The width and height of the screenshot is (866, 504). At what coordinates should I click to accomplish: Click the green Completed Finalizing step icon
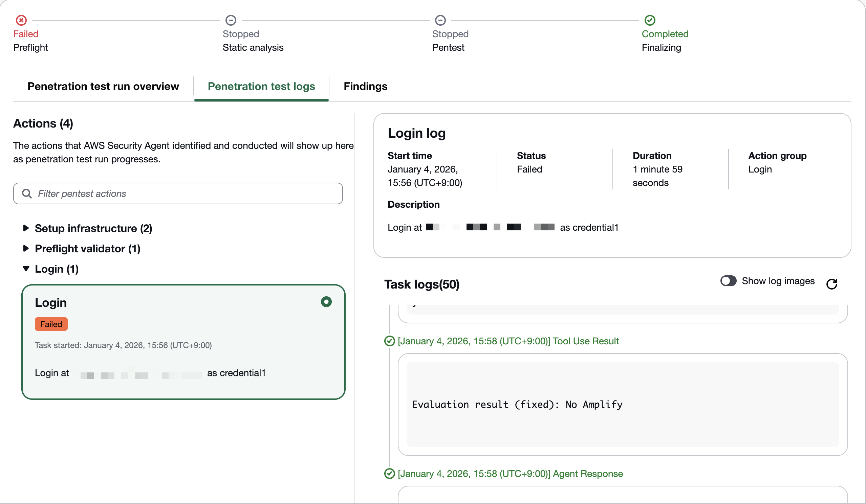click(x=649, y=20)
